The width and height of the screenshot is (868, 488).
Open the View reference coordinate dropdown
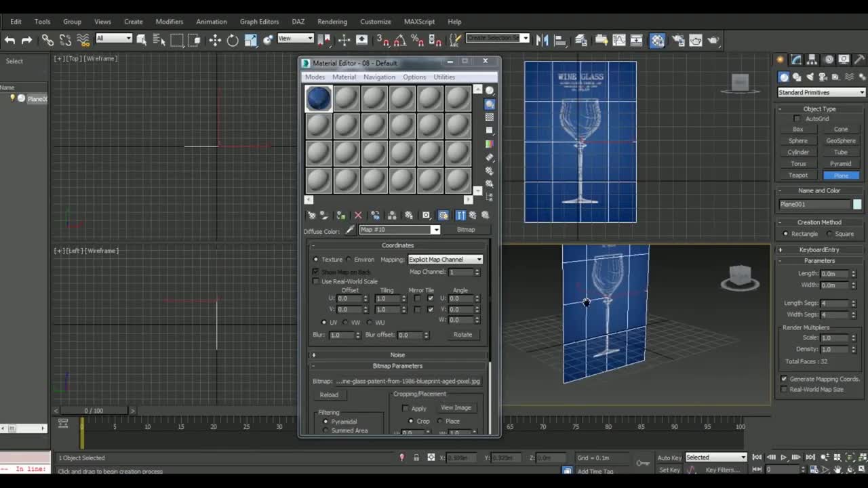pyautogui.click(x=295, y=38)
